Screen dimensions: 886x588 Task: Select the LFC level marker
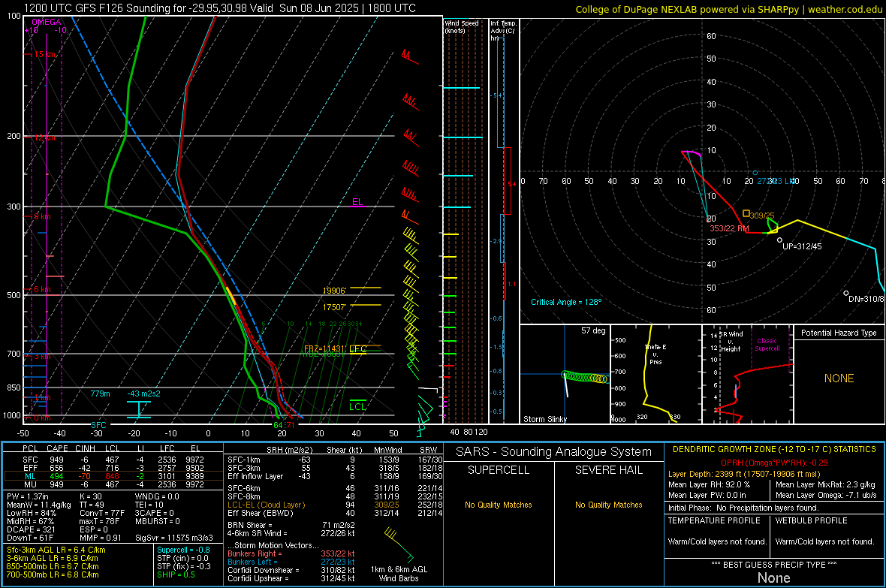(358, 349)
